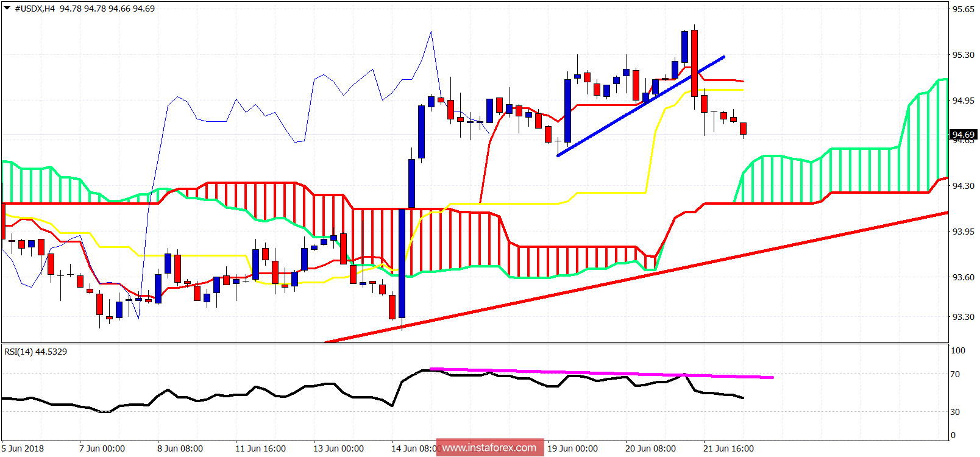Click the 21 Jun 16:00 time label

(728, 448)
